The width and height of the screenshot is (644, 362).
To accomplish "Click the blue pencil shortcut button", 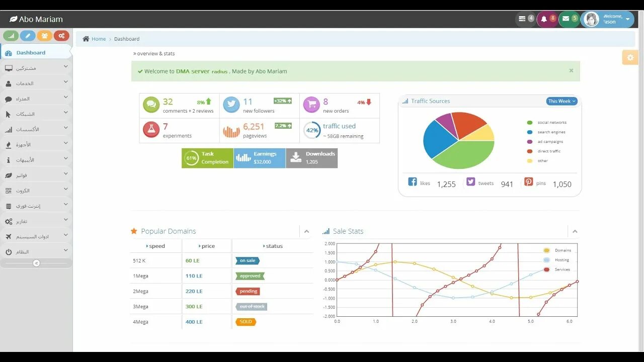I will 28,36.
